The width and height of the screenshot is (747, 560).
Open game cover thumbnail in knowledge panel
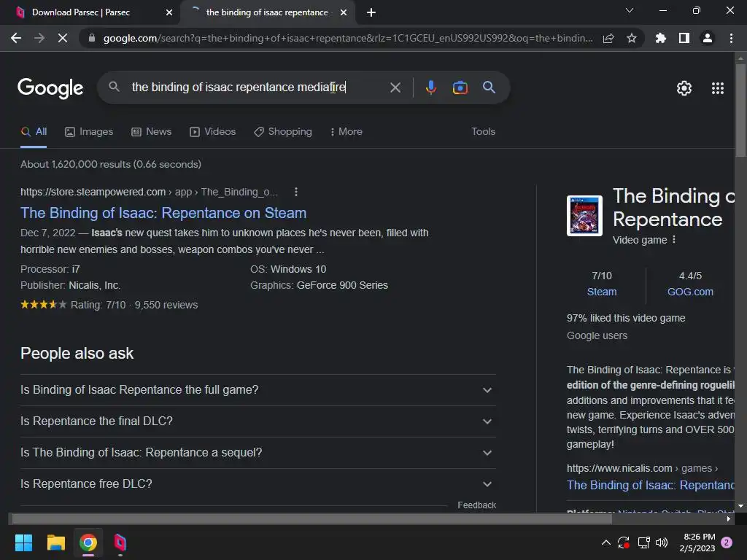pyautogui.click(x=584, y=216)
